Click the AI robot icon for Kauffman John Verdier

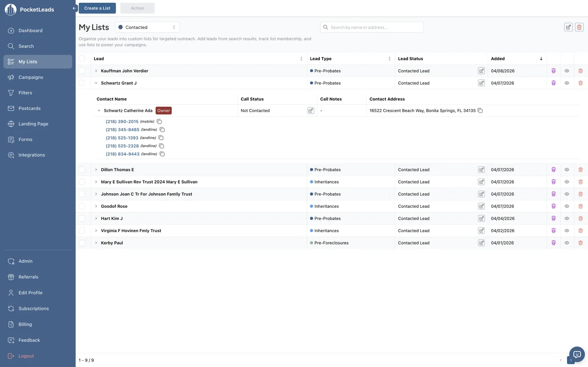point(554,71)
